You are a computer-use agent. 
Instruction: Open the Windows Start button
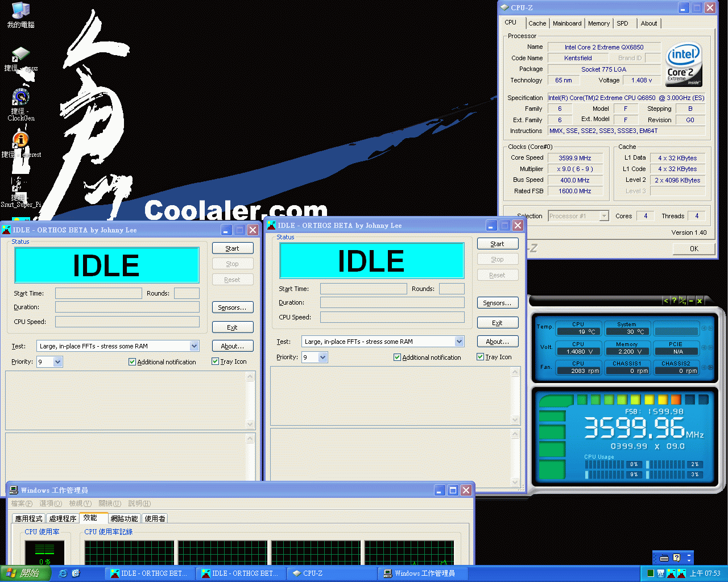(x=26, y=573)
